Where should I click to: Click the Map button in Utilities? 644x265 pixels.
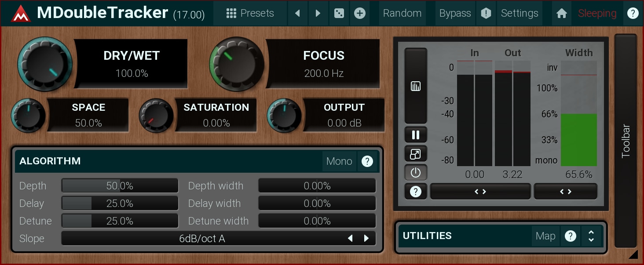(545, 236)
